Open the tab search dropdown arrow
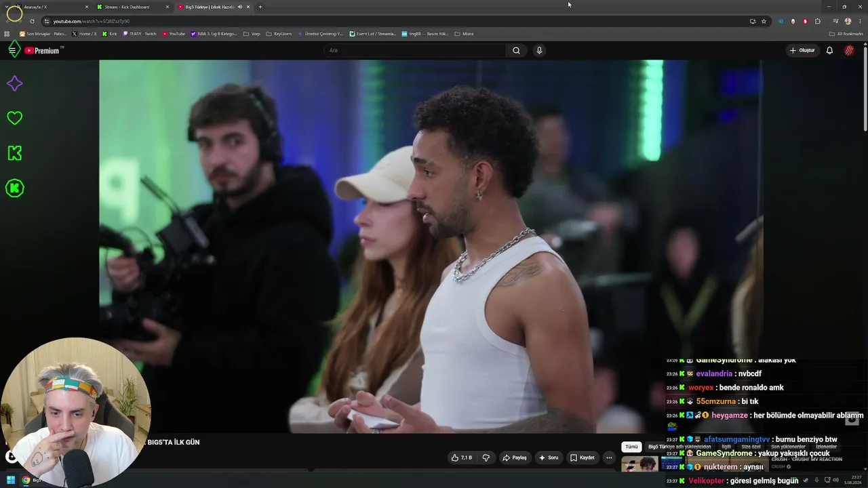The height and width of the screenshot is (488, 868). [7, 7]
